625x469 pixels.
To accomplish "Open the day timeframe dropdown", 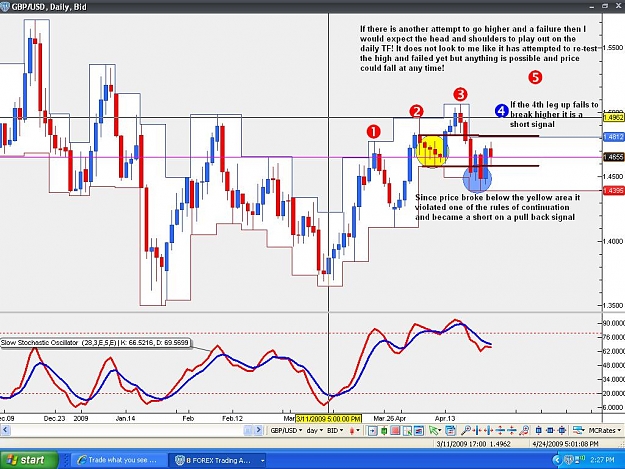I will pos(314,430).
